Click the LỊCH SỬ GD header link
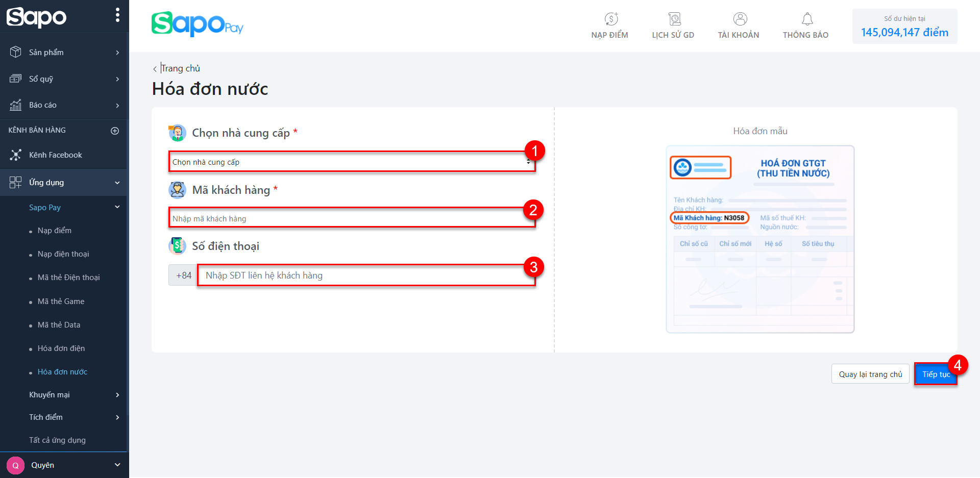This screenshot has height=478, width=980. pyautogui.click(x=673, y=35)
